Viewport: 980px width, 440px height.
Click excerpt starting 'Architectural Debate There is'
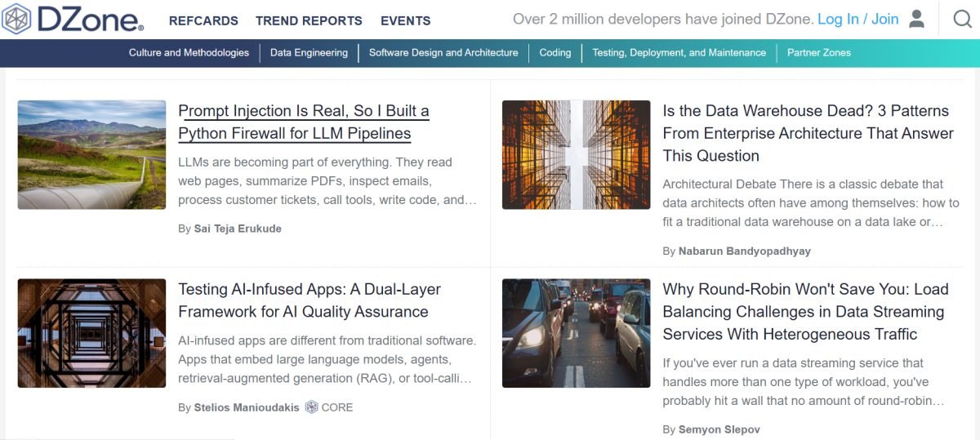pyautogui.click(x=811, y=203)
